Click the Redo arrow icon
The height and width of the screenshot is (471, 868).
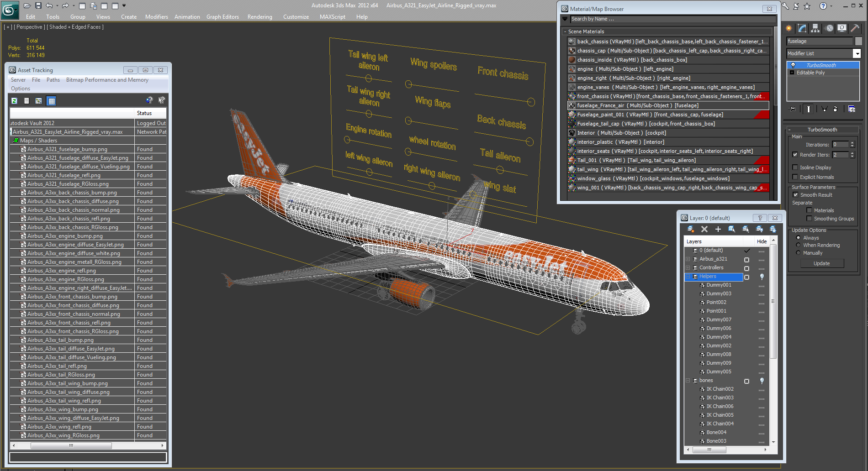click(x=65, y=5)
